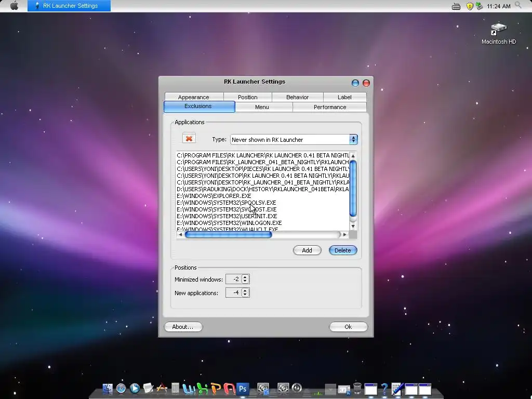The image size is (532, 399).
Task: Click the Delete button
Action: point(343,250)
